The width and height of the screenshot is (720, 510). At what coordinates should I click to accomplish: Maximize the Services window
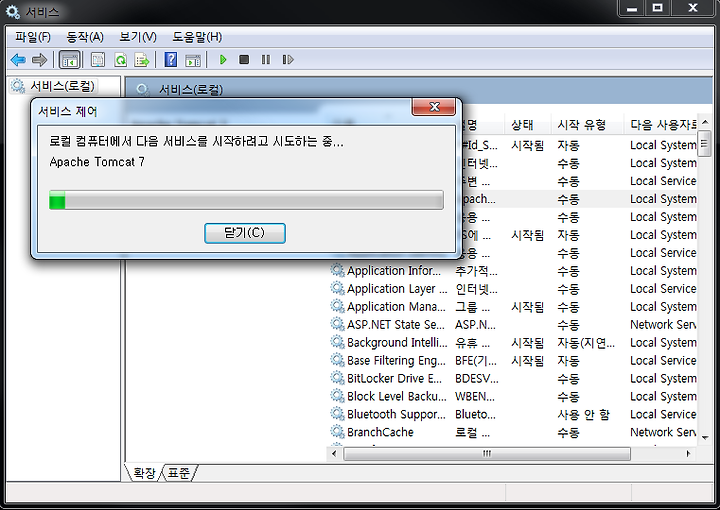click(x=658, y=8)
